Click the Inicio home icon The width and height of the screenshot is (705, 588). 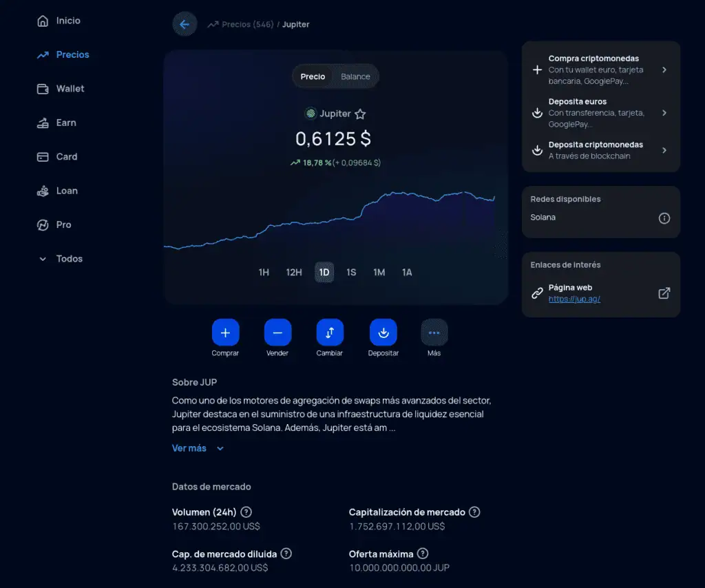[43, 21]
